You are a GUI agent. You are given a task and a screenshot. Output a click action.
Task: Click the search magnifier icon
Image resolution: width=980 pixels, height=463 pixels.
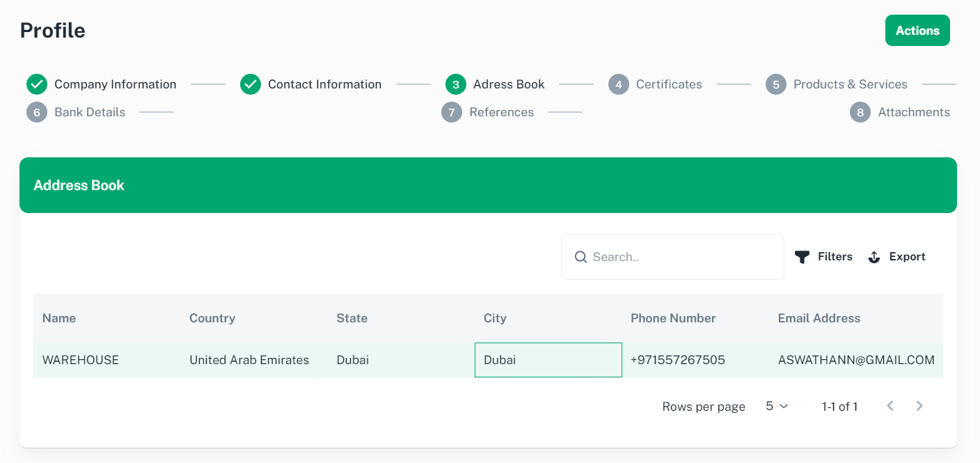click(x=580, y=257)
